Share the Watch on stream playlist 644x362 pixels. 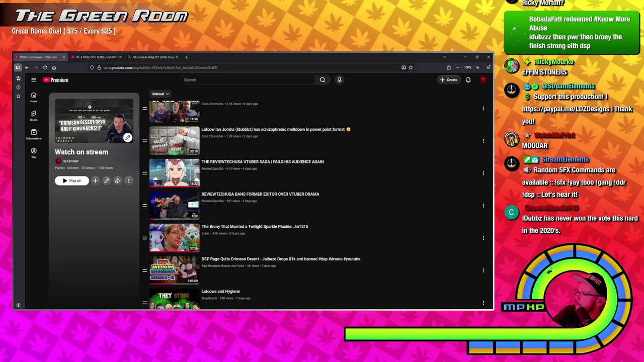117,180
